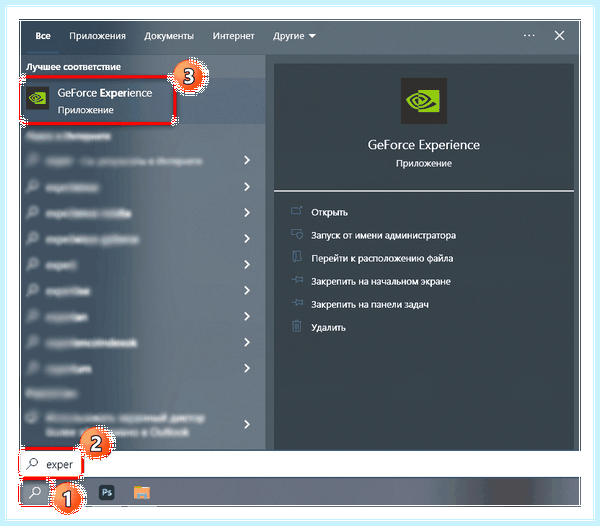Switch to the Документы tab
Viewport: 600px width, 526px height.
169,36
